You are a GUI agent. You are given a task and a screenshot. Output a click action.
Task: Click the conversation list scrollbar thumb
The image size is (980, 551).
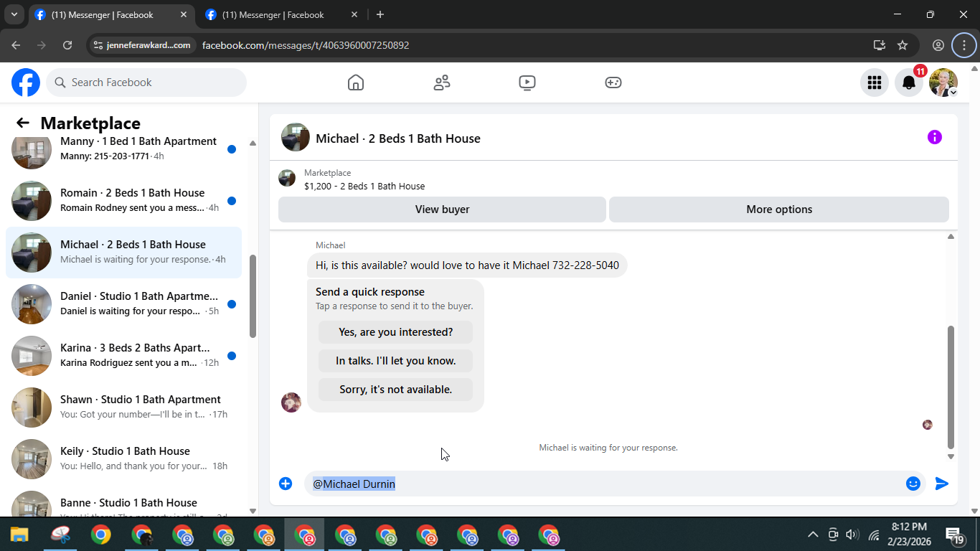click(253, 296)
